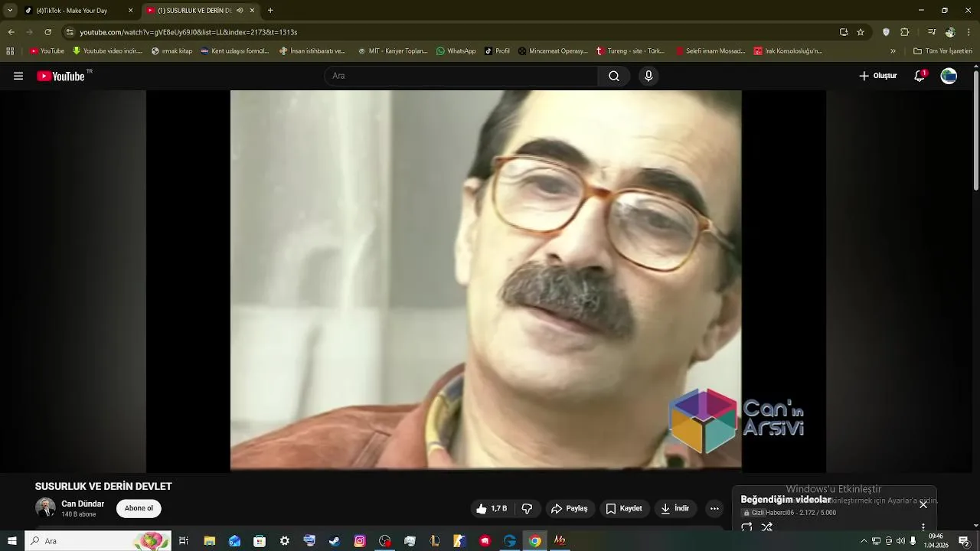Click the Chrome address bar URL
The height and width of the screenshot is (551, 980).
pos(188,32)
